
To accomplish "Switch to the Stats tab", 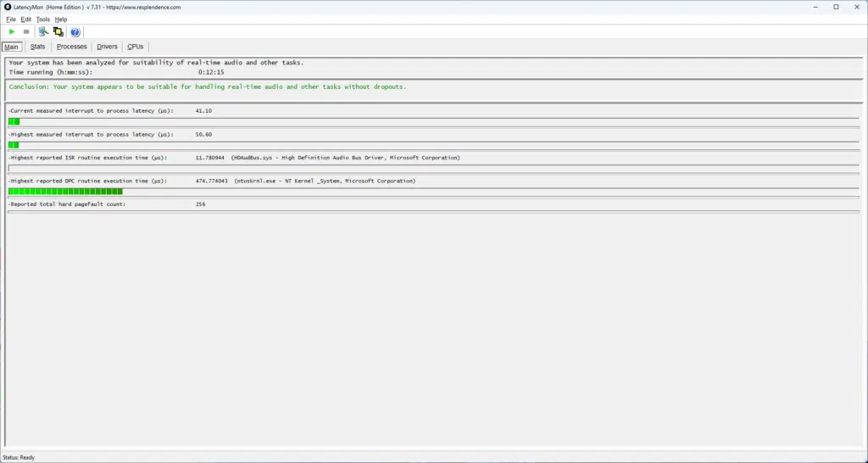I will [x=37, y=47].
